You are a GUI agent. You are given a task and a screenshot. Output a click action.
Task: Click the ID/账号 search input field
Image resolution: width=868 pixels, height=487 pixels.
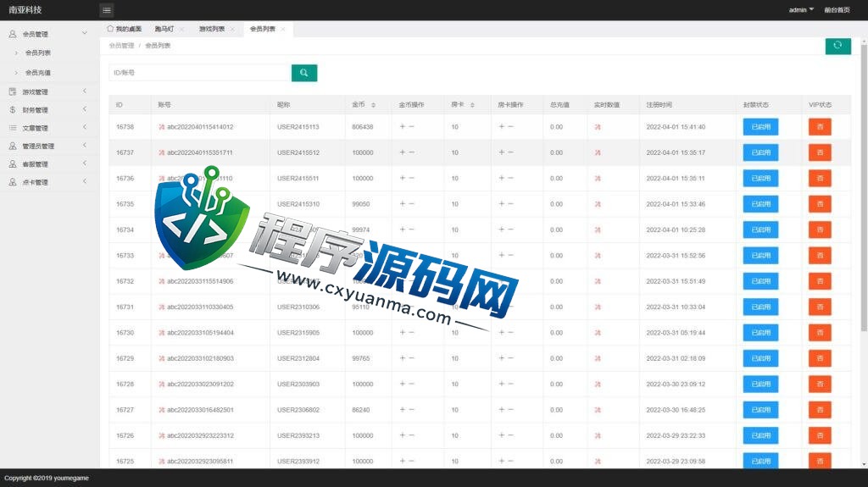pos(200,73)
